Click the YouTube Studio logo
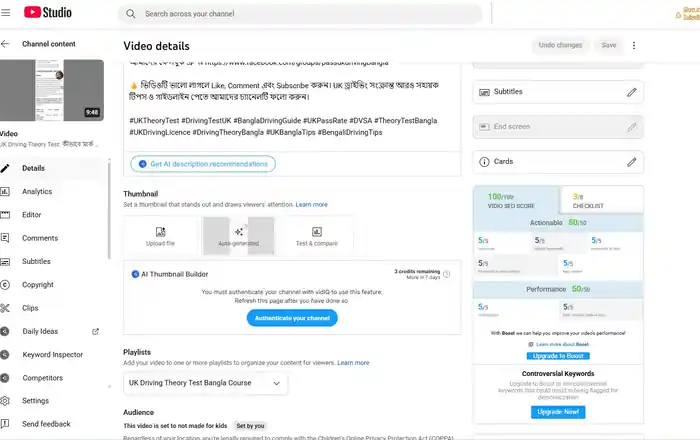 48,12
